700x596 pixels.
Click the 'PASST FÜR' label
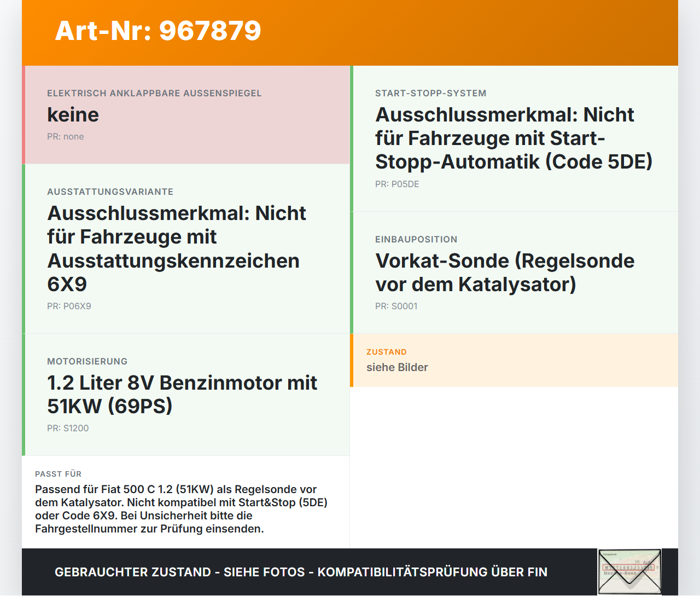[x=58, y=474]
